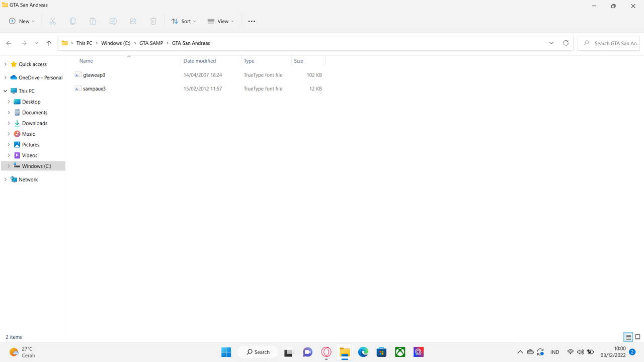Viewport: 644px width, 362px height.
Task: Expand Network tree node
Action: point(6,179)
